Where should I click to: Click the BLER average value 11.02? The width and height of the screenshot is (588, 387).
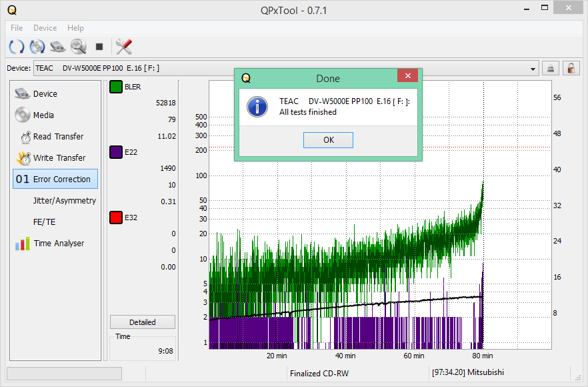click(167, 136)
